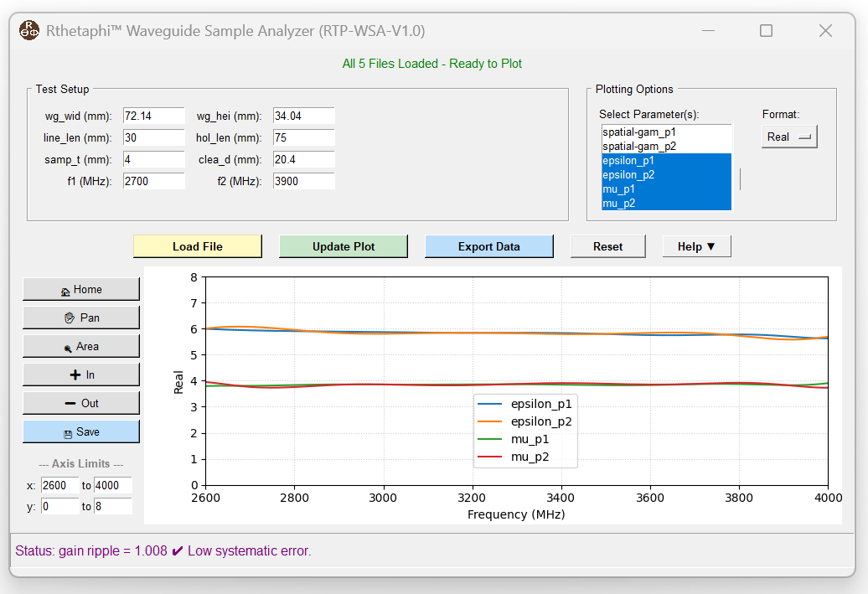Click the Frequency (MHz) axis label
Image resolution: width=868 pixels, height=594 pixels.
(516, 514)
